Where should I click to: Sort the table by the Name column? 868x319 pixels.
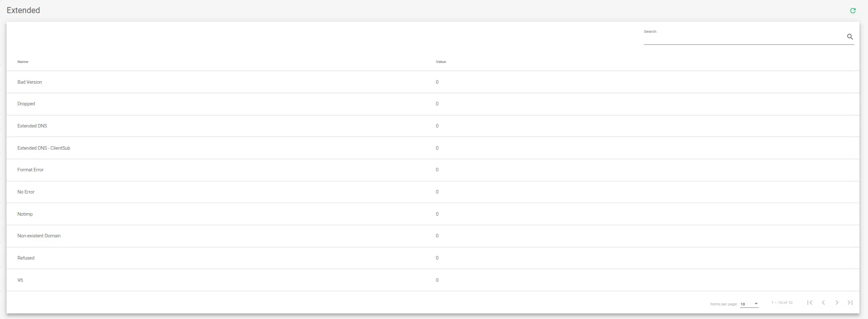23,61
